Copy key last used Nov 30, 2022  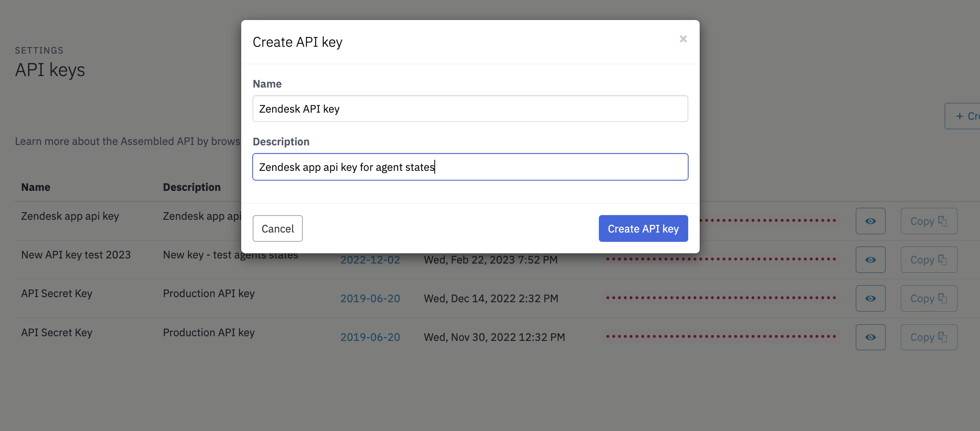[929, 337]
